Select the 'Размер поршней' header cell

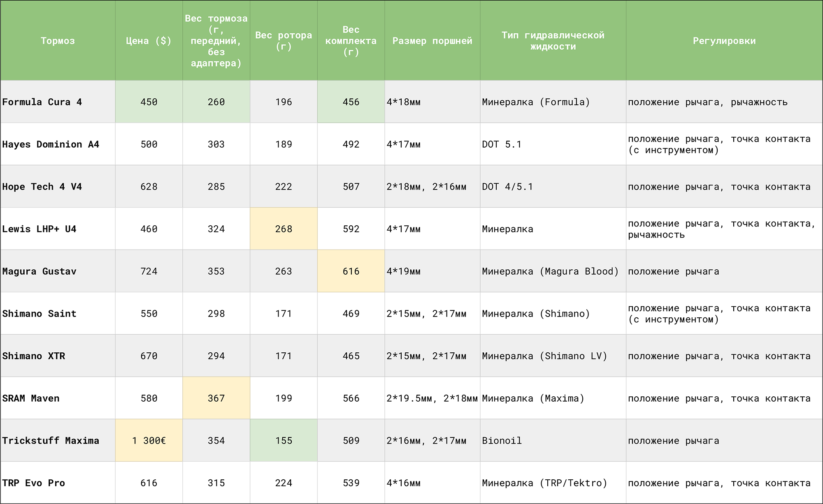432,41
